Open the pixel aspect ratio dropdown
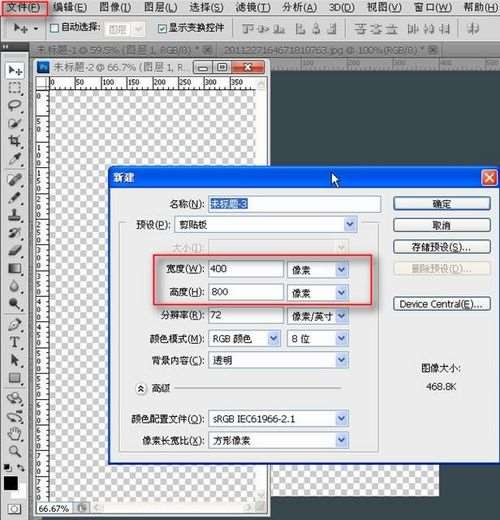500x520 pixels. [x=341, y=441]
